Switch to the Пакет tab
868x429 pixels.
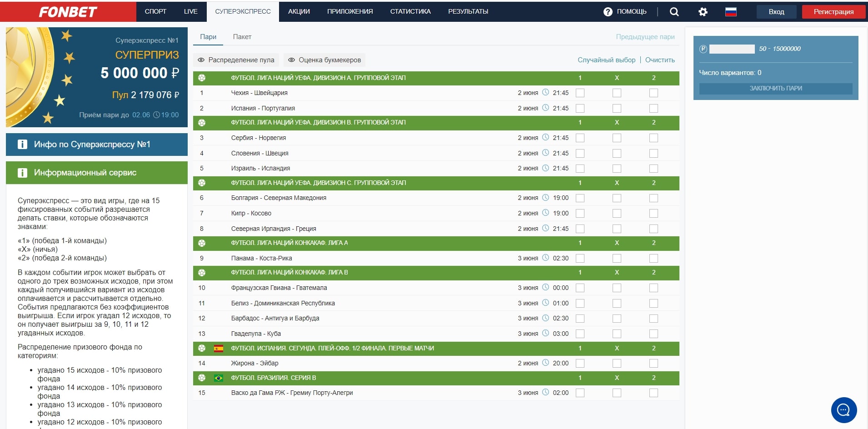(x=242, y=37)
